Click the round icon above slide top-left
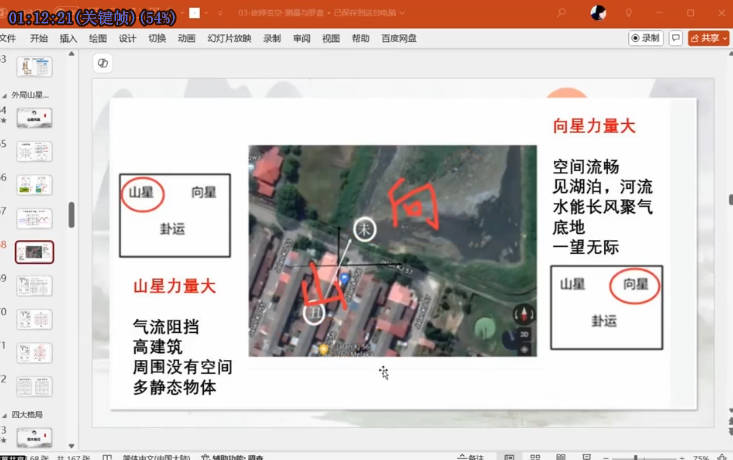Image resolution: width=733 pixels, height=460 pixels. coord(101,62)
